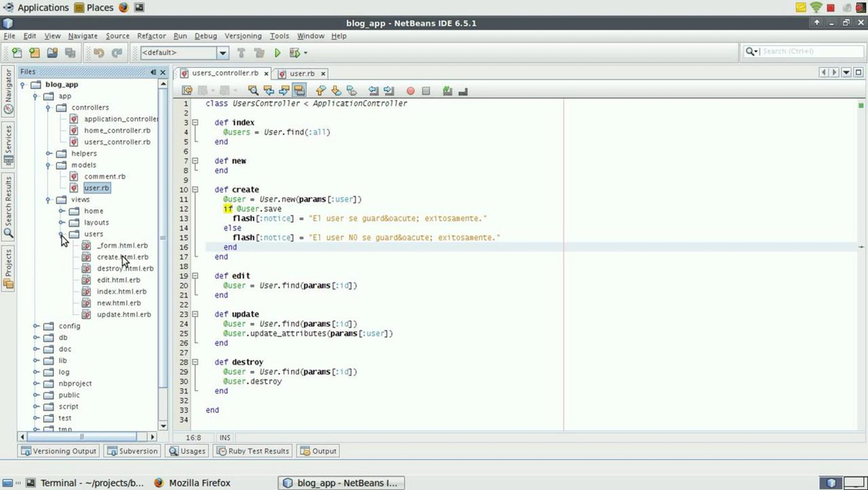Open the document list dropdown arrow
The width and height of the screenshot is (868, 490).
click(x=846, y=73)
